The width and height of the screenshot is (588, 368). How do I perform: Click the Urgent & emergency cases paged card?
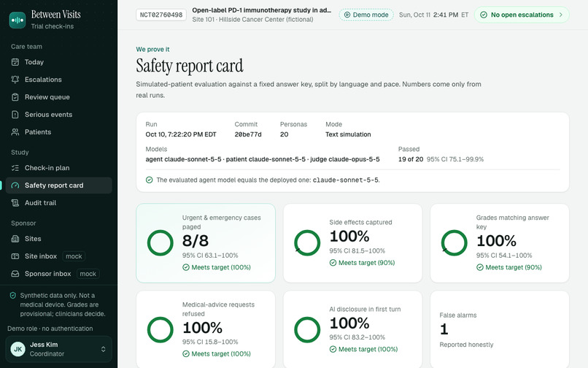(x=206, y=243)
